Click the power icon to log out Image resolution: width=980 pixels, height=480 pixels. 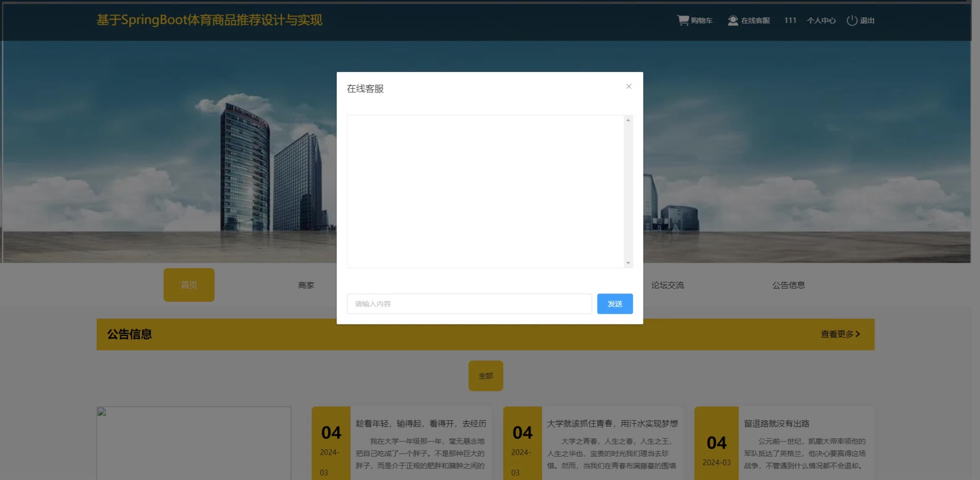tap(851, 20)
